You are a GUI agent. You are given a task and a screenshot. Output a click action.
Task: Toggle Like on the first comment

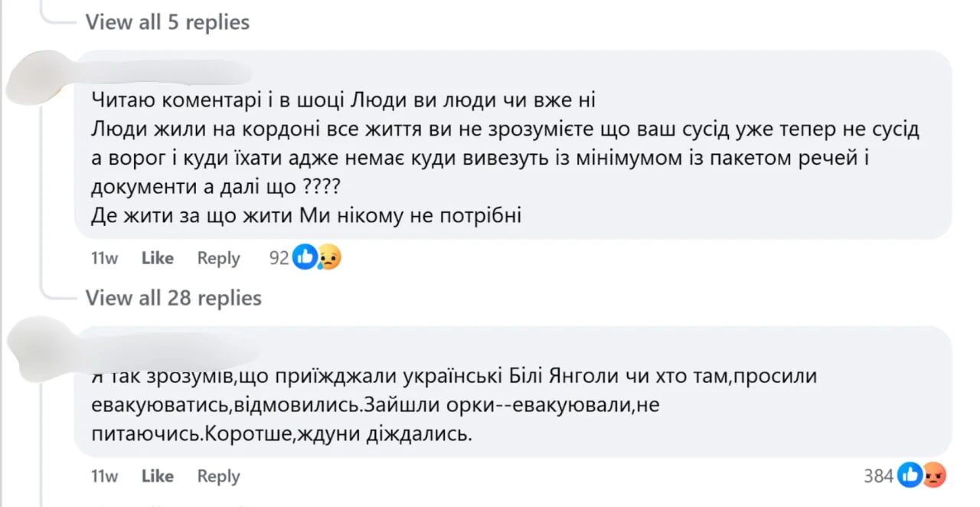[156, 258]
